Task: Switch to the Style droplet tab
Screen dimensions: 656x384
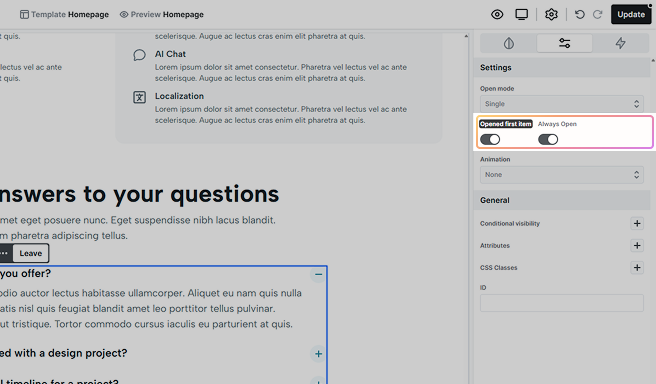Action: (x=508, y=43)
